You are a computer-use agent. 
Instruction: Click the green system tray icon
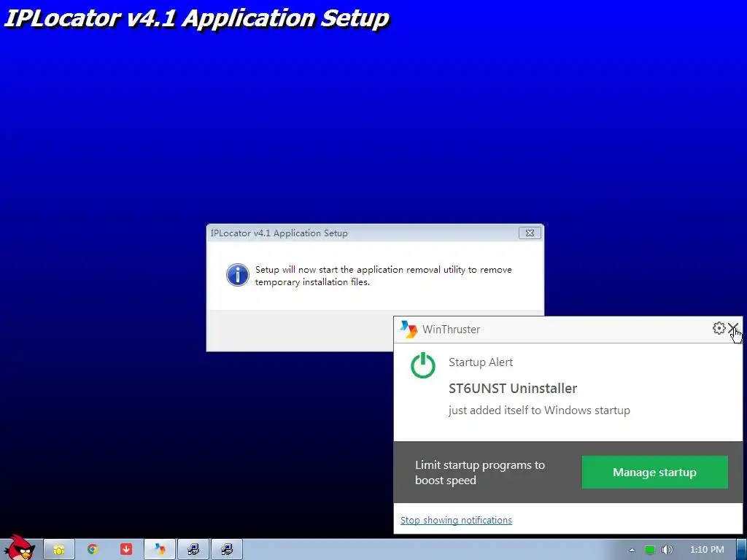click(650, 550)
